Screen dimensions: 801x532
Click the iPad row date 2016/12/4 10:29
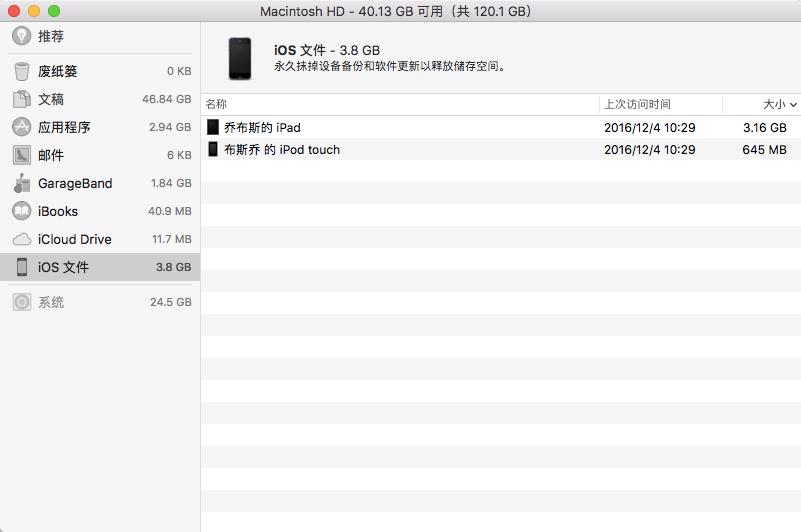pyautogui.click(x=650, y=127)
